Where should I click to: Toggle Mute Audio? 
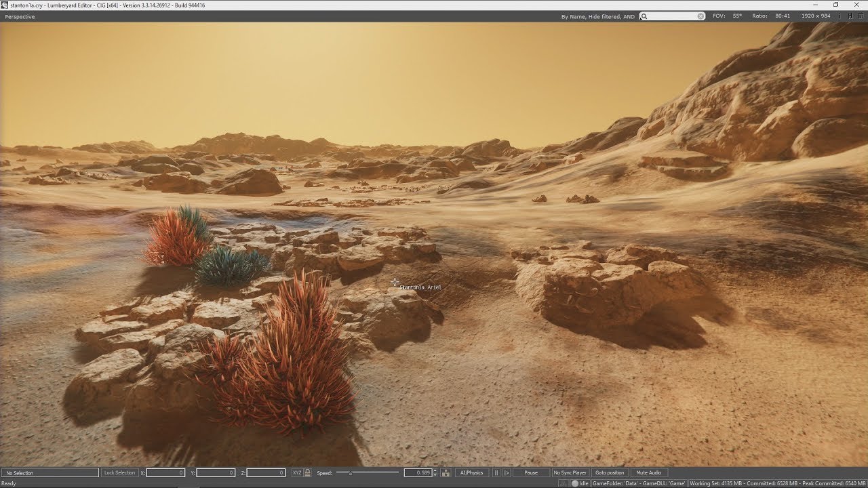click(x=648, y=472)
